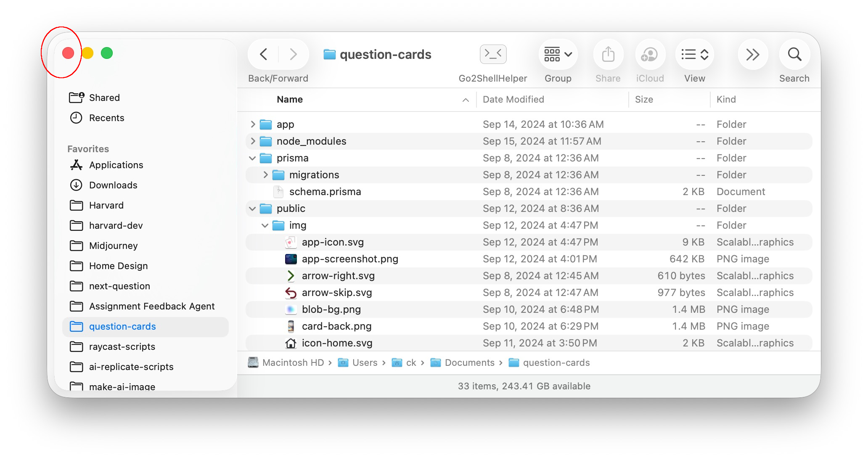Image resolution: width=868 pixels, height=460 pixels.
Task: Sort by the Kind column
Action: coord(726,99)
